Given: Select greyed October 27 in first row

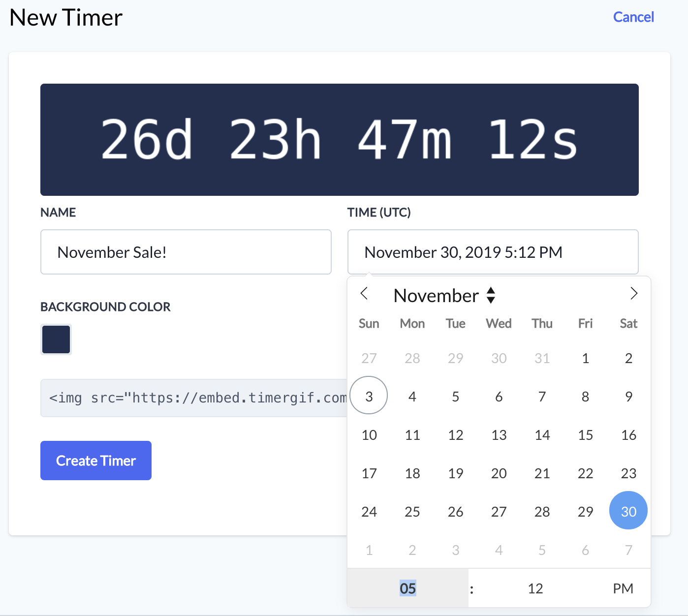Looking at the screenshot, I should tap(369, 358).
